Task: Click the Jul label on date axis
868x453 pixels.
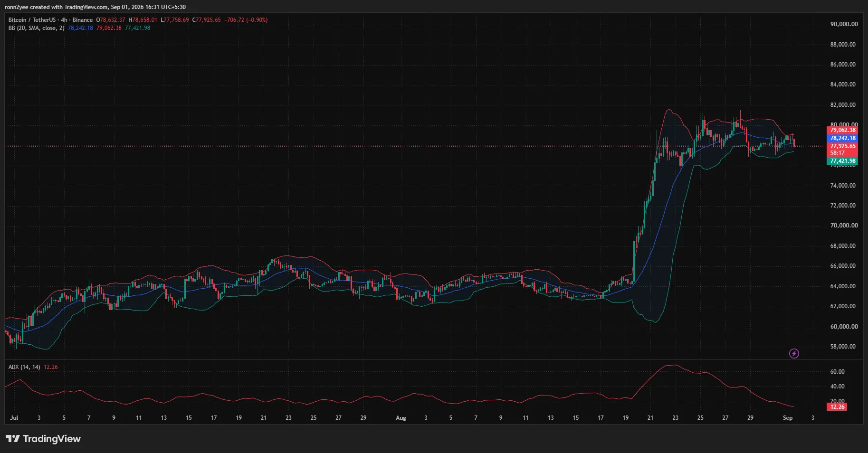Action: [14, 418]
